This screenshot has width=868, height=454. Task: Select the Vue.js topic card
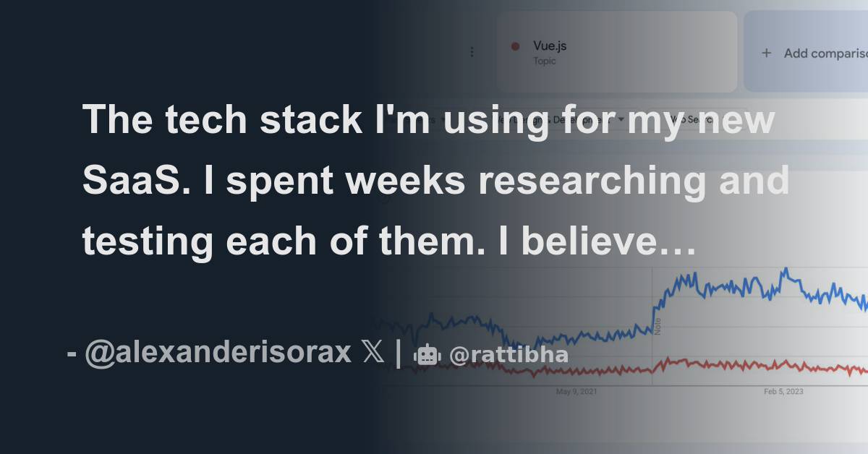coord(616,51)
